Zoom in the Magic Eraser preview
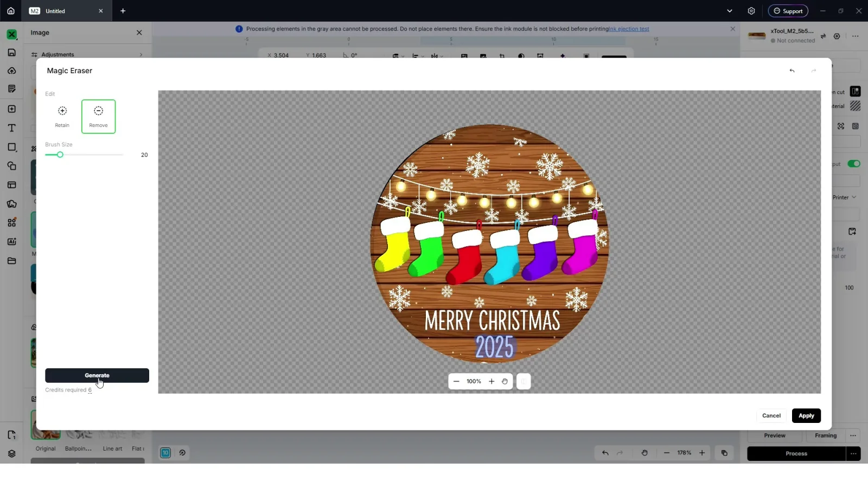The width and height of the screenshot is (868, 488). tap(492, 381)
